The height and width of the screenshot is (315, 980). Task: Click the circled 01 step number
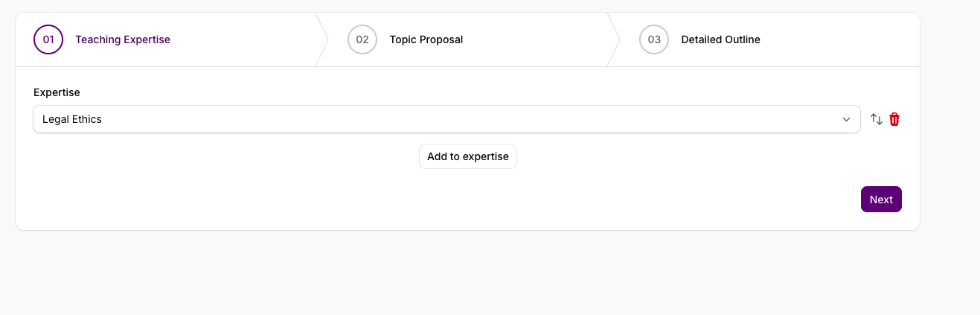(48, 39)
